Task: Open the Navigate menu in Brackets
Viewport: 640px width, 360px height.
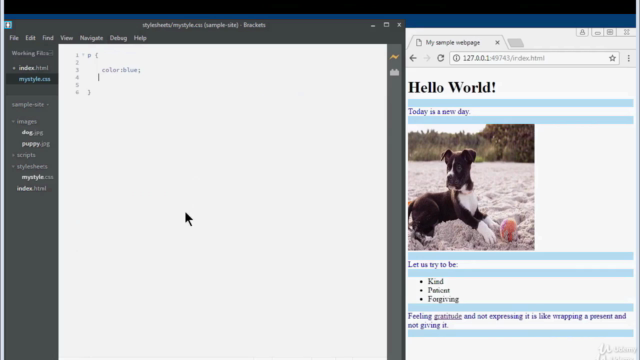Action: tap(91, 38)
